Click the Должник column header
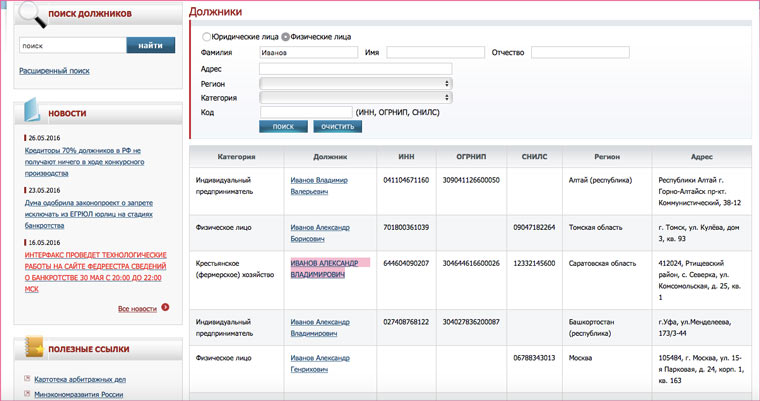Viewport: 760px width, 401px height. point(329,157)
